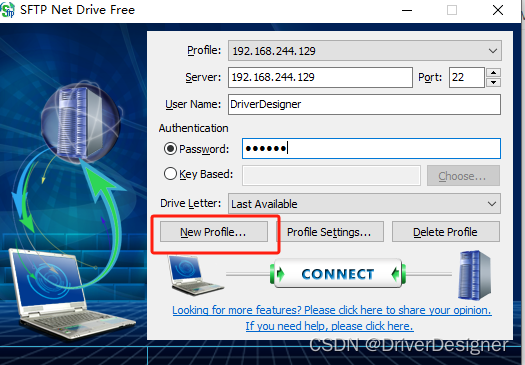525x365 pixels.
Task: Click the CONNECT button
Action: click(x=338, y=274)
